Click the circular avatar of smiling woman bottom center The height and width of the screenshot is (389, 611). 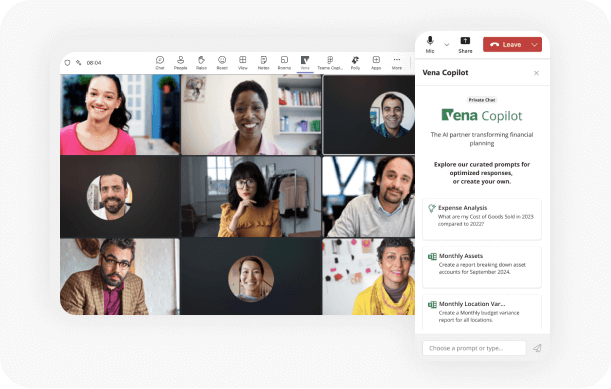(x=251, y=279)
